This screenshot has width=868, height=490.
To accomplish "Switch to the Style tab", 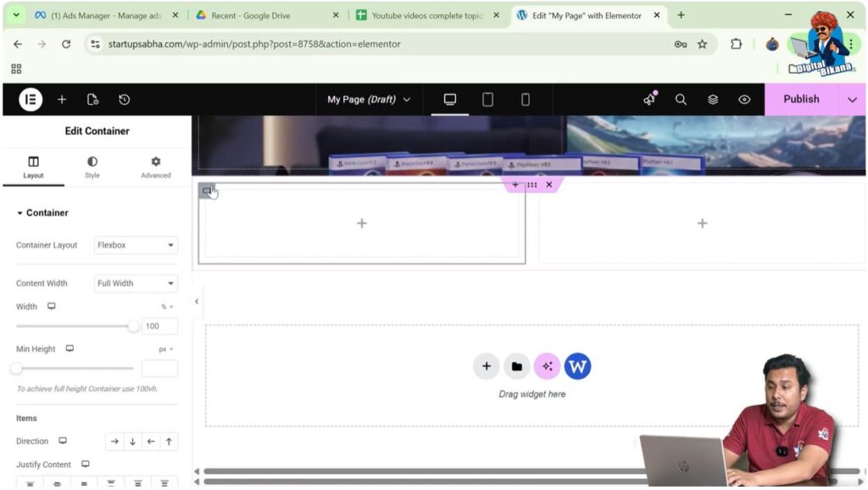I will point(92,167).
